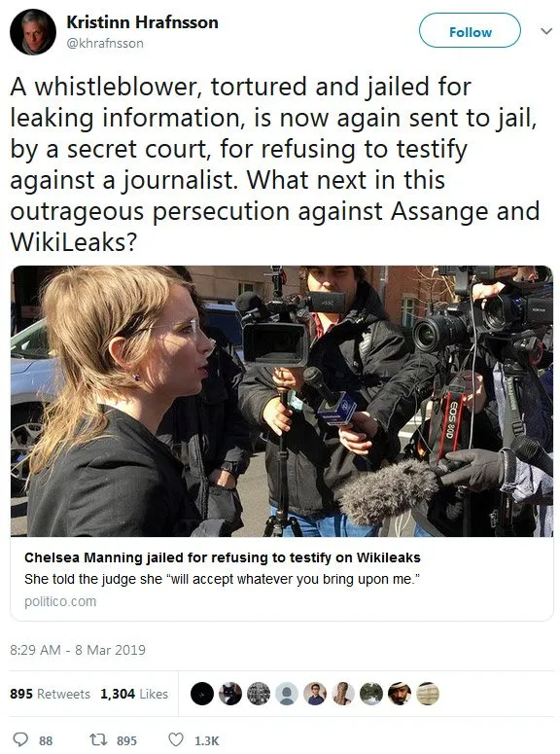
Task: Like the tweet with the heart icon
Action: [x=175, y=739]
